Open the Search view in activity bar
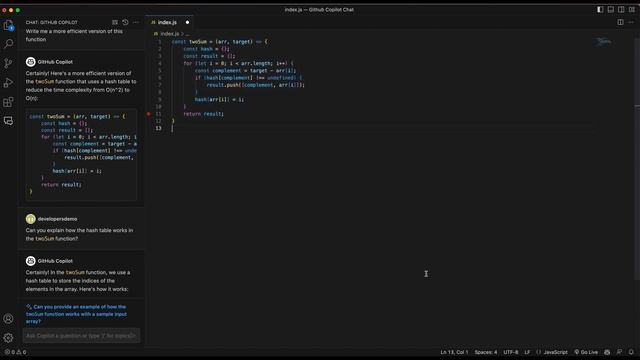The width and height of the screenshot is (640, 360). 8,44
